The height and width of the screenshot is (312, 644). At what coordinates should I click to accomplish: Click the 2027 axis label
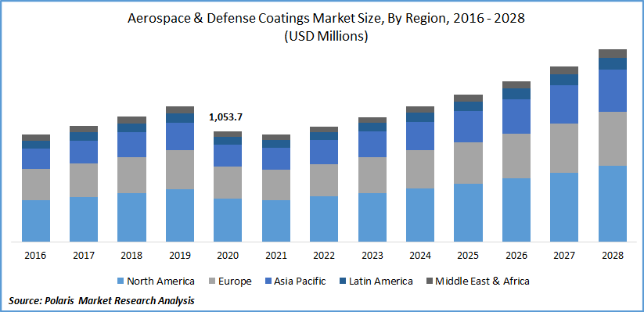pos(564,256)
